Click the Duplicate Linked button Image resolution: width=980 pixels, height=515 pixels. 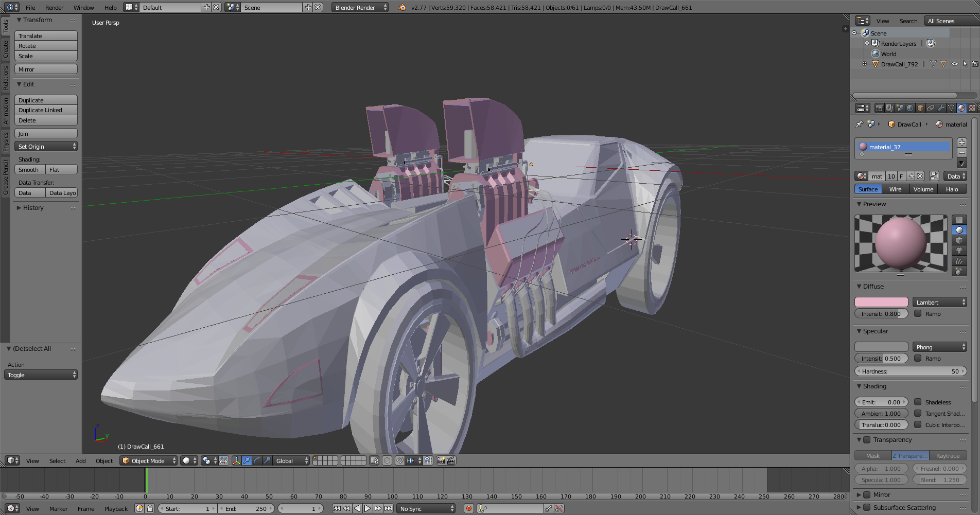(46, 110)
